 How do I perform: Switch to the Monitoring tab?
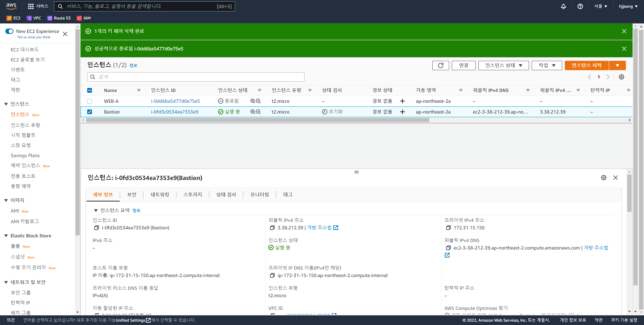260,195
